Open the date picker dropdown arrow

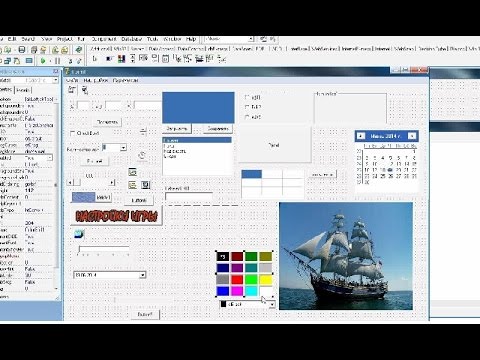(x=142, y=275)
